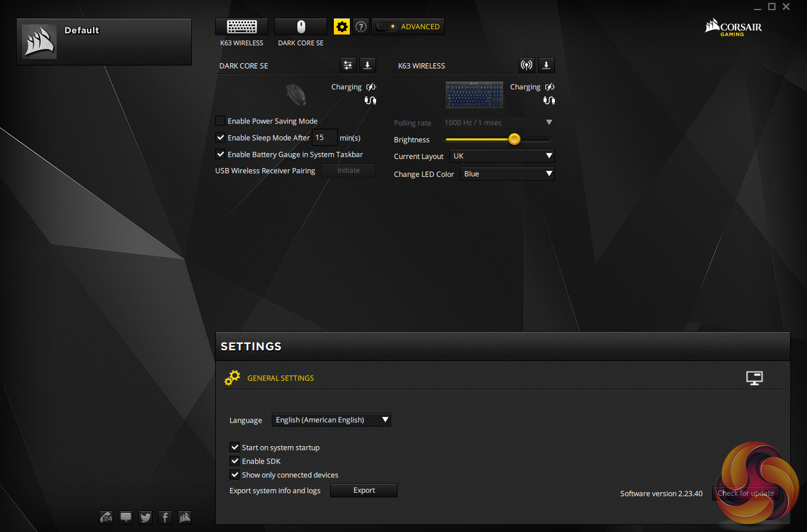Click the Software version 2.23.40 text
The height and width of the screenshot is (532, 807).
click(662, 493)
